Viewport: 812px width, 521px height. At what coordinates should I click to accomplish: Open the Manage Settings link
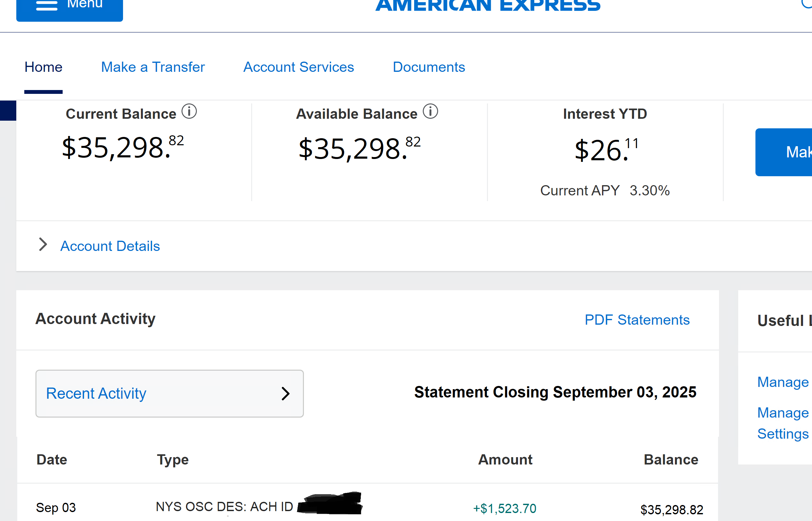783,423
